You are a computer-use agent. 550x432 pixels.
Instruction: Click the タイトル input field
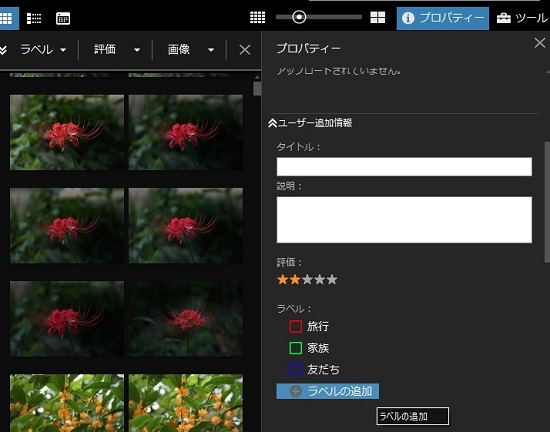click(404, 167)
